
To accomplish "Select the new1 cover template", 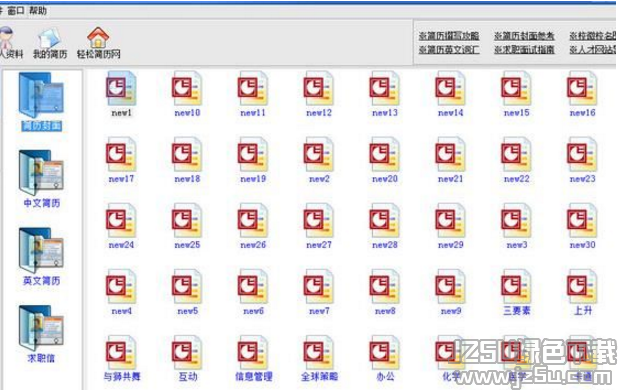I will coord(121,94).
